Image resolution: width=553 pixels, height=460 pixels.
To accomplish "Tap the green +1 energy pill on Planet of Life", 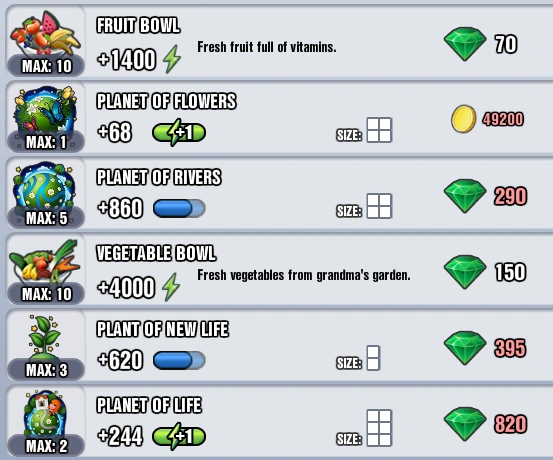I will coord(179,437).
